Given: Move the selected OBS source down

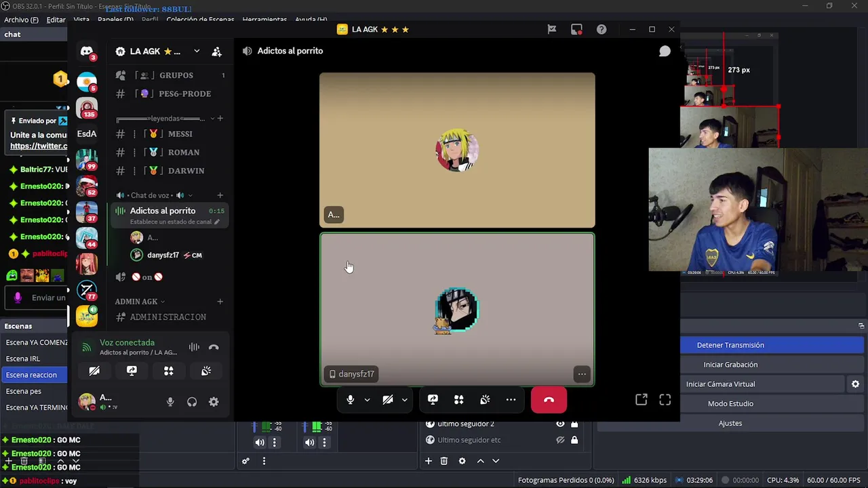Looking at the screenshot, I should [496, 461].
